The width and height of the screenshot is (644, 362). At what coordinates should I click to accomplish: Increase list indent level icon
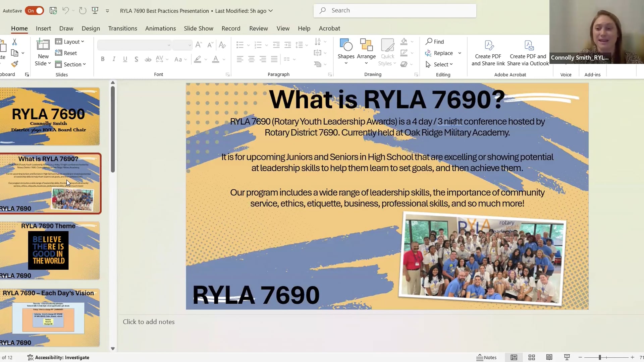(x=287, y=45)
